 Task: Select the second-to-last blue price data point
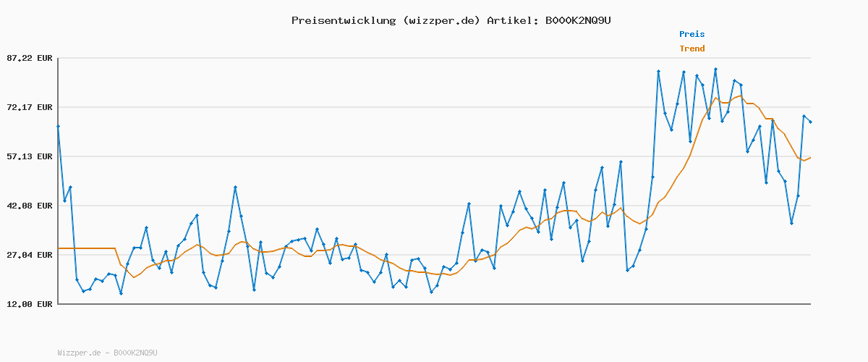pos(804,116)
